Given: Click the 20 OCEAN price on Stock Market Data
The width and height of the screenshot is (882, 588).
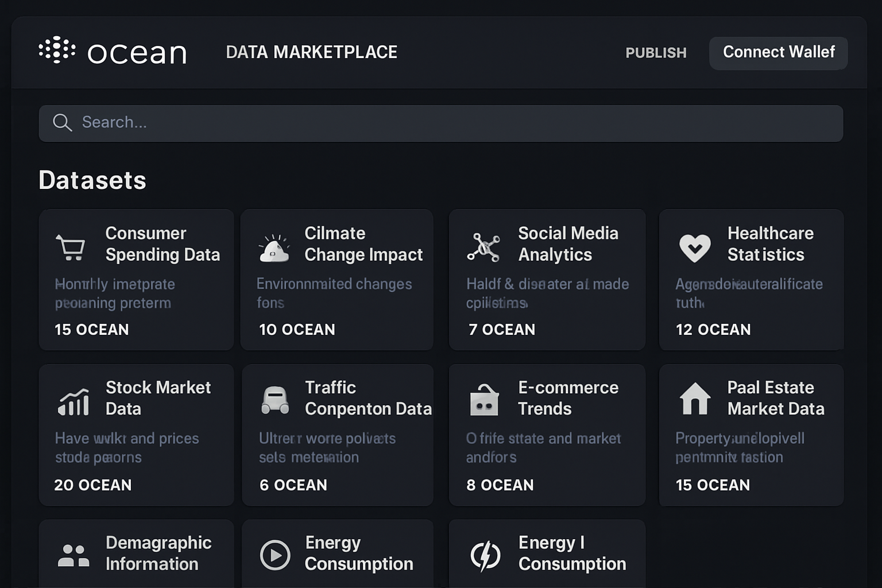Looking at the screenshot, I should pos(92,485).
